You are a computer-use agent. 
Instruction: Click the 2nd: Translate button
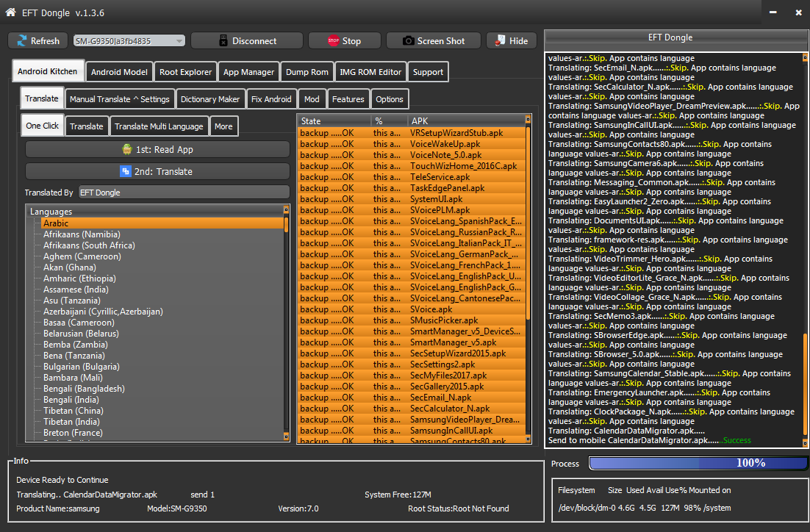157,171
